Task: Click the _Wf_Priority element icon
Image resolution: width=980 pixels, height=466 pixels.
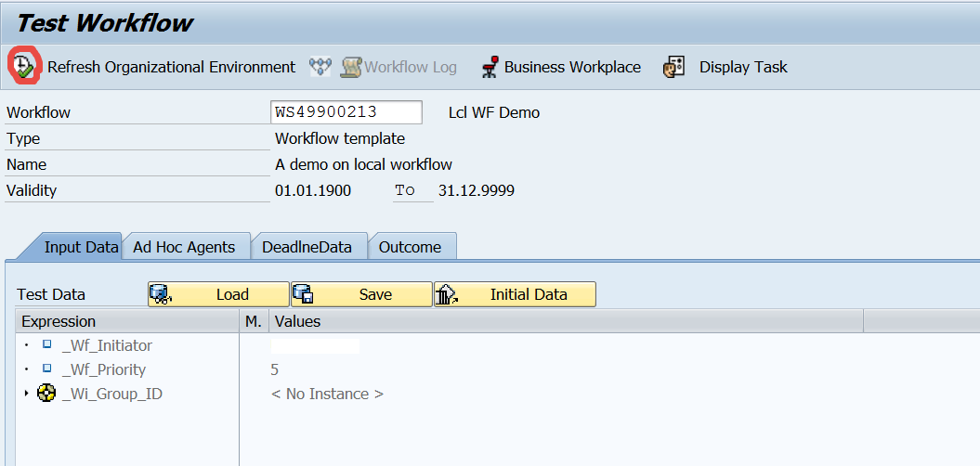Action: pyautogui.click(x=46, y=369)
